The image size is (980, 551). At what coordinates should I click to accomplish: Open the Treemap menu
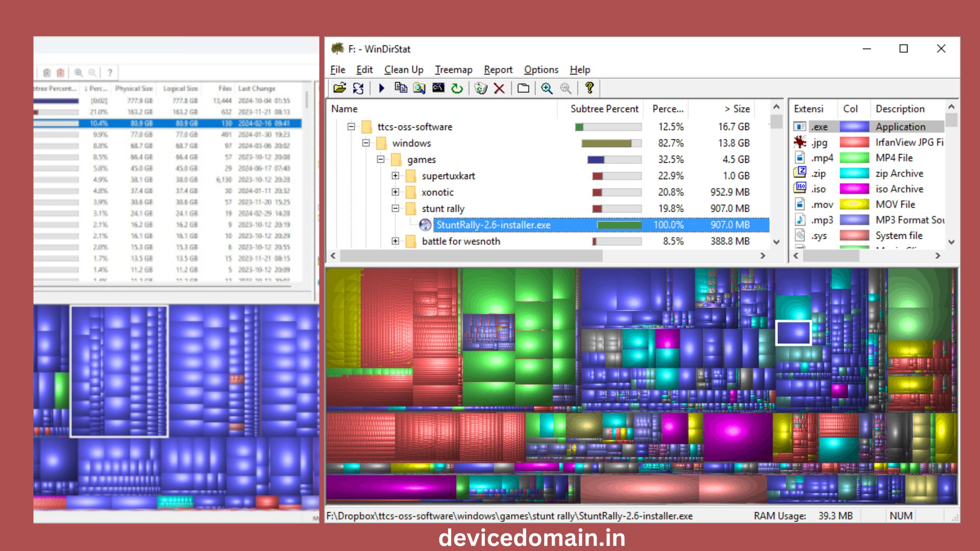click(x=453, y=69)
